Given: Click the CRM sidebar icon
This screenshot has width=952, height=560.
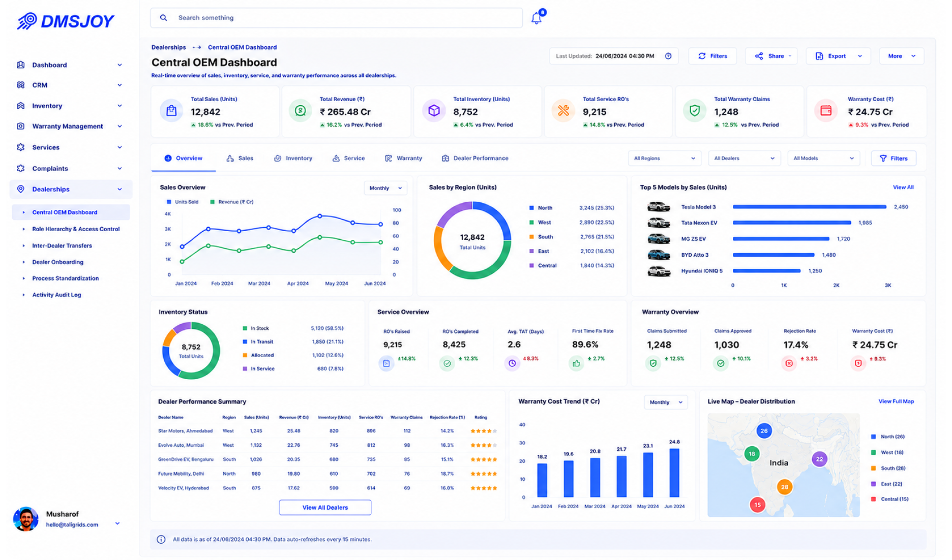Looking at the screenshot, I should 20,85.
